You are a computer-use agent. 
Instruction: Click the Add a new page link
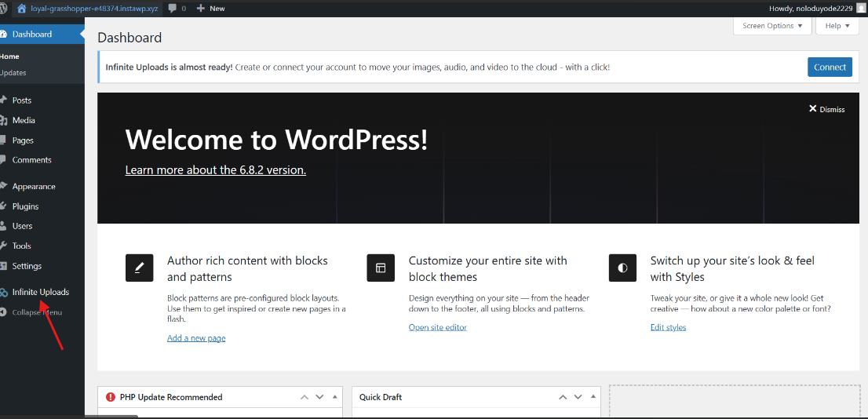[196, 338]
